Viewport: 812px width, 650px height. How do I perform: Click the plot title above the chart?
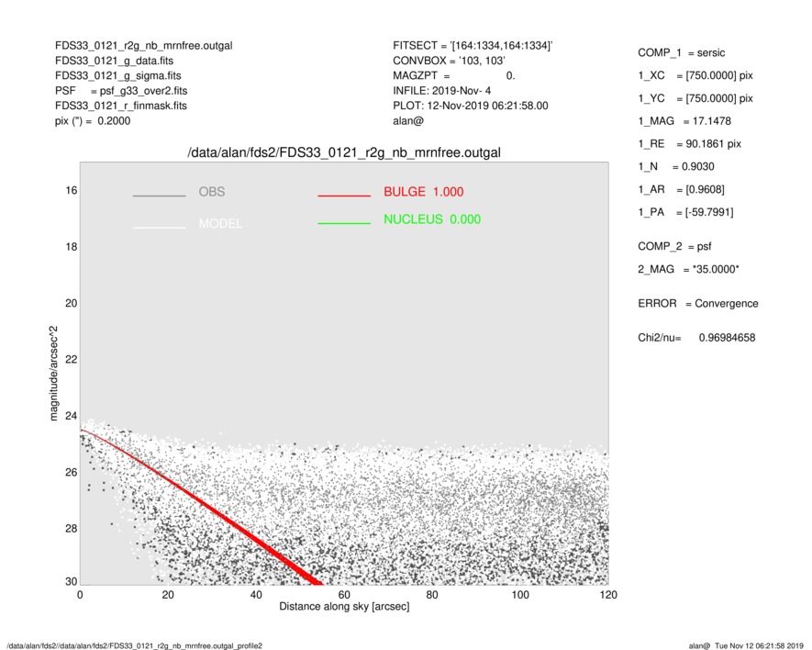click(x=343, y=151)
